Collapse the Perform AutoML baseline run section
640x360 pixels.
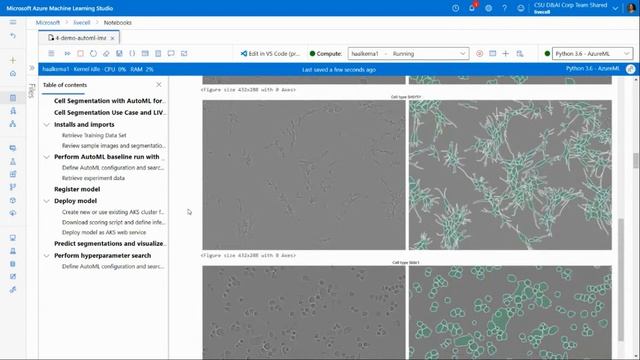tap(47, 157)
